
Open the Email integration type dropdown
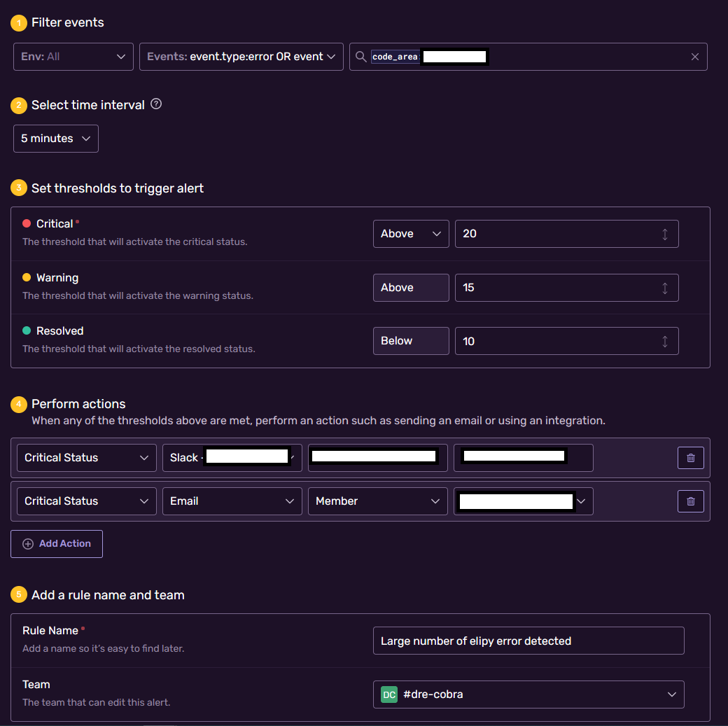[232, 501]
